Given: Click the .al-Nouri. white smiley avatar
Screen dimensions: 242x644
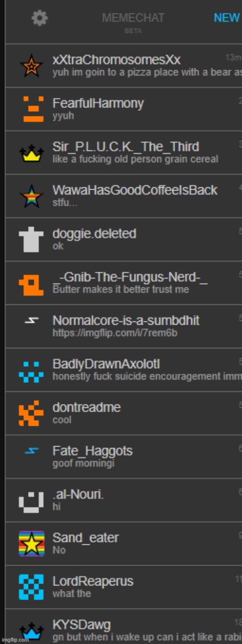Looking at the screenshot, I should (x=31, y=500).
